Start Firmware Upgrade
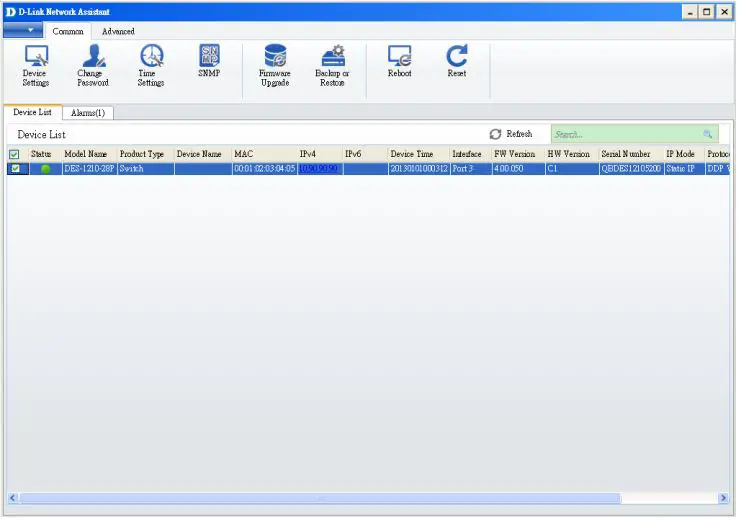 [275, 66]
